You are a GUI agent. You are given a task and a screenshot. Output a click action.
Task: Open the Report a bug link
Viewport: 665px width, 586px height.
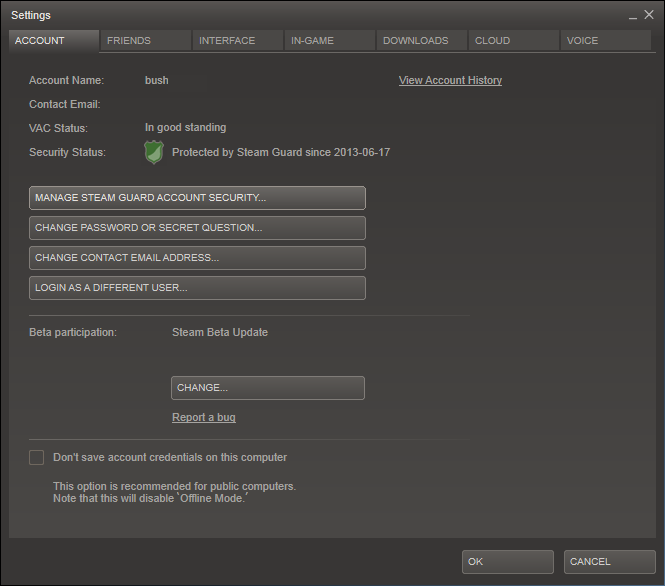pos(204,417)
